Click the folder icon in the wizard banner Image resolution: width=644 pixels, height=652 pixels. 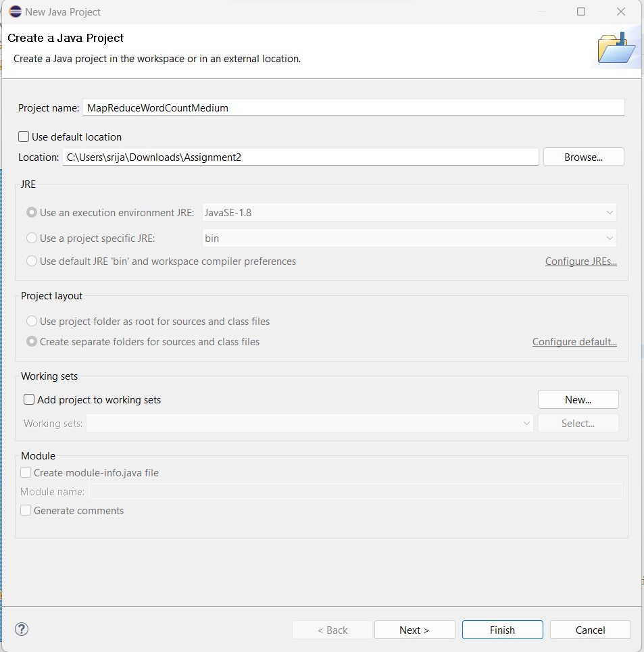tap(616, 47)
